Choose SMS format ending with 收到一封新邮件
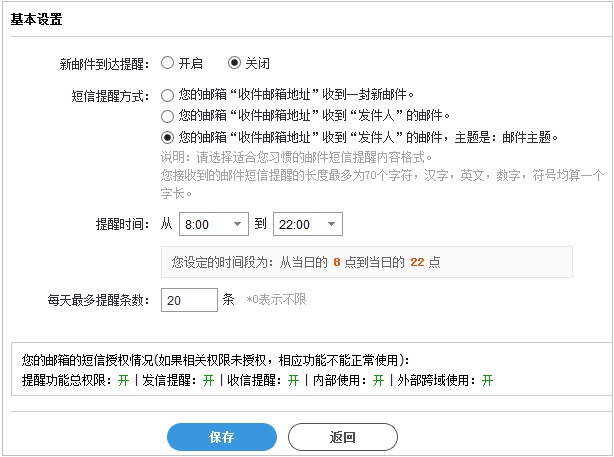Viewport: 614px width, 457px height. [x=168, y=95]
